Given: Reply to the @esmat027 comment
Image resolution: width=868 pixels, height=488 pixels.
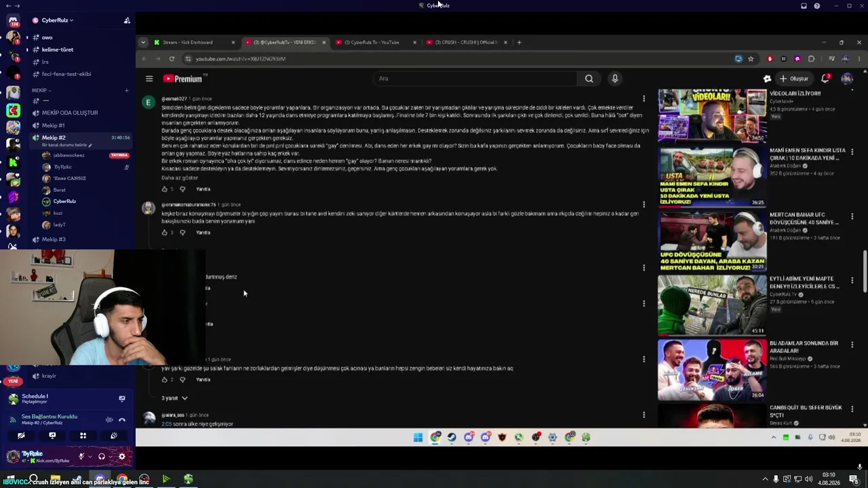Looking at the screenshot, I should [x=203, y=189].
